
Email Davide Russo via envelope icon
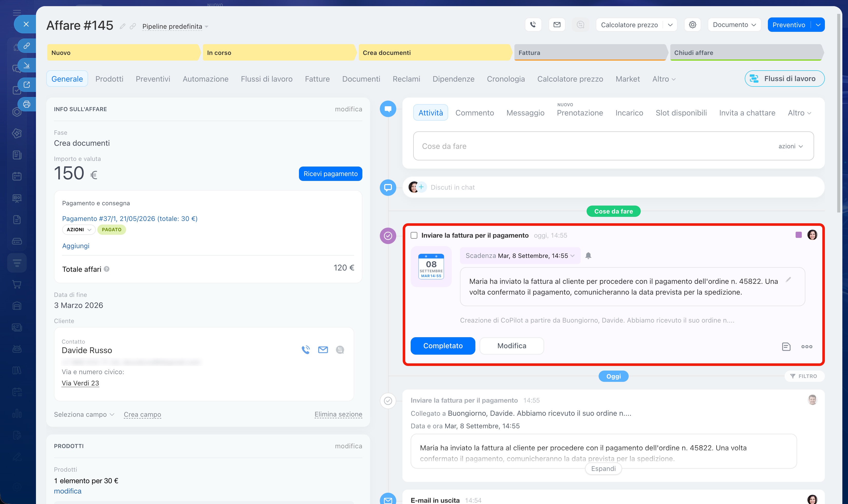tap(323, 350)
